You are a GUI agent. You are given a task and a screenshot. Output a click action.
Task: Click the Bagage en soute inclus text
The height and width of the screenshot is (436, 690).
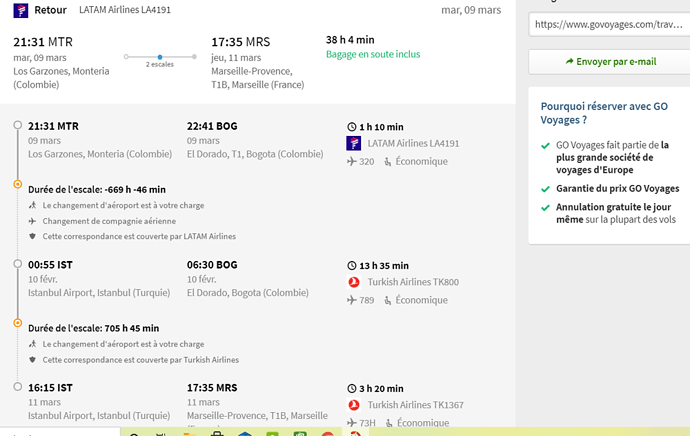(373, 54)
